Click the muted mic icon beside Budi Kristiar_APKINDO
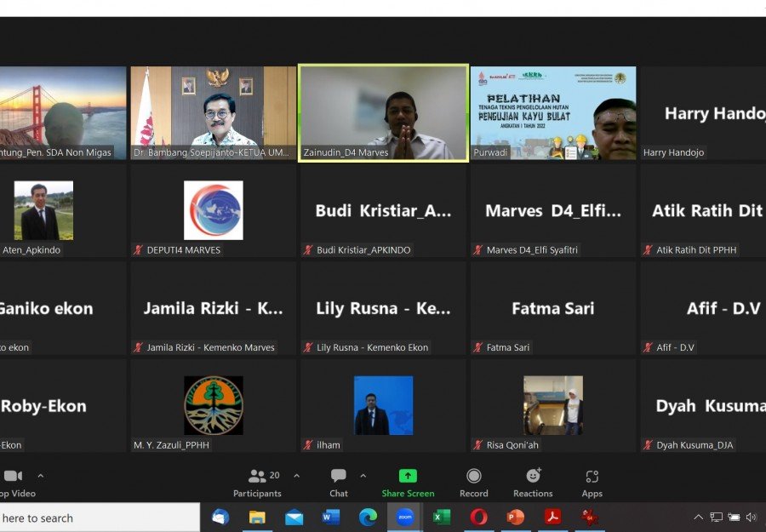The height and width of the screenshot is (532, 766). (x=308, y=250)
